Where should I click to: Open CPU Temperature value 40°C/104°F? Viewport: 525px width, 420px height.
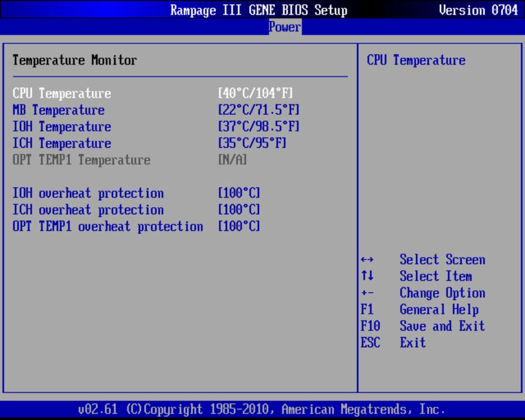(x=256, y=93)
